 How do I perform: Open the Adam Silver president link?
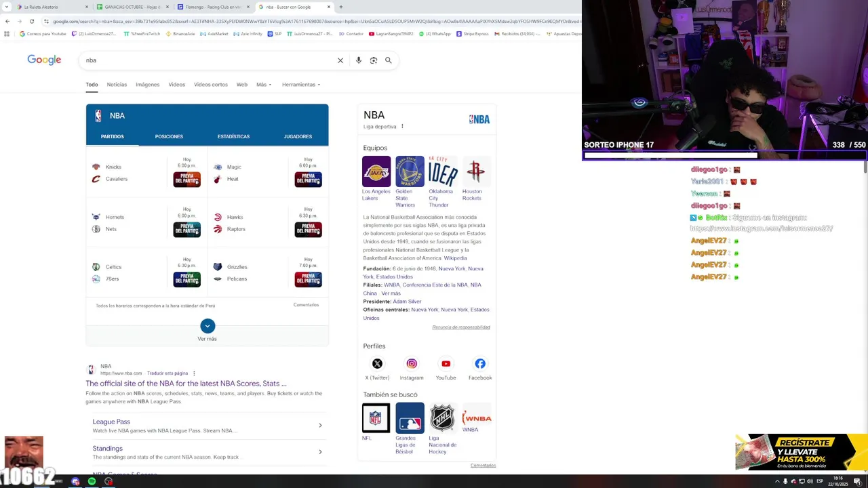click(407, 302)
